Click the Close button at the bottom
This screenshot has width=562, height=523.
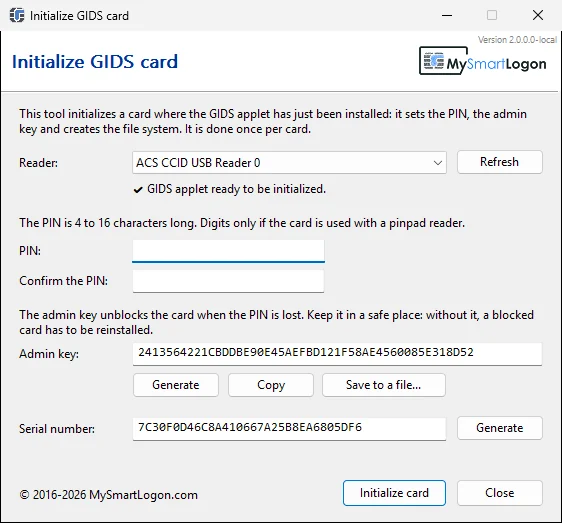tap(500, 493)
